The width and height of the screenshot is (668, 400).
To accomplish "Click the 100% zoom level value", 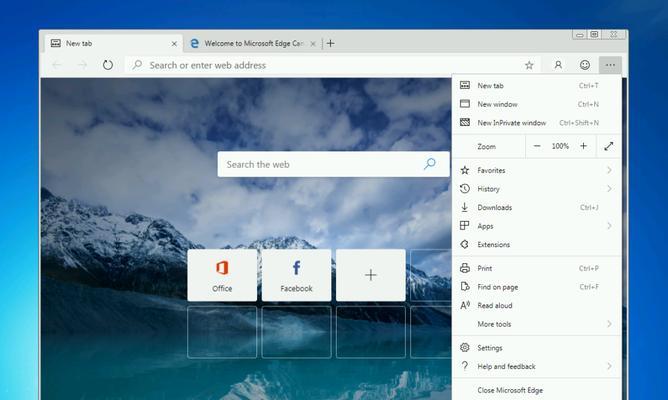I will pyautogui.click(x=560, y=146).
